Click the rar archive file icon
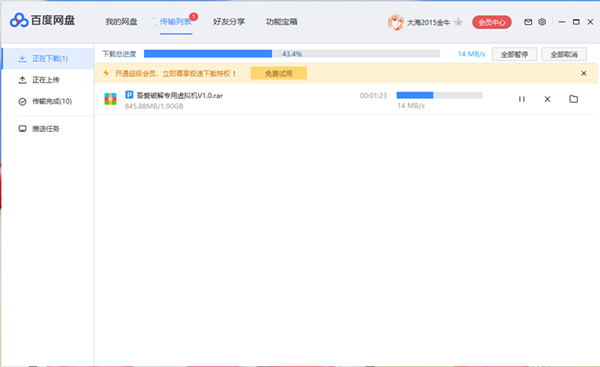The height and width of the screenshot is (367, 600). 110,99
